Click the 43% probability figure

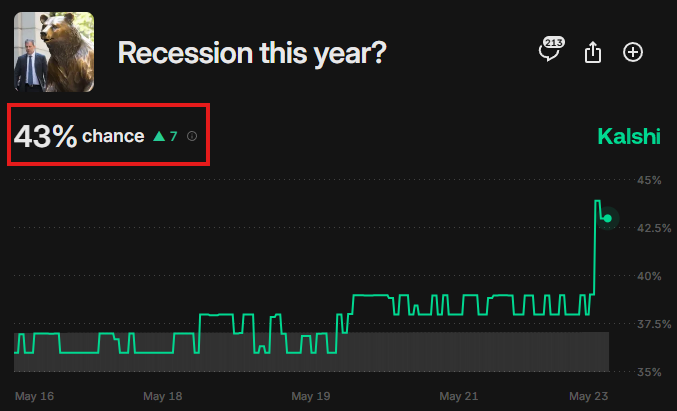click(x=45, y=136)
